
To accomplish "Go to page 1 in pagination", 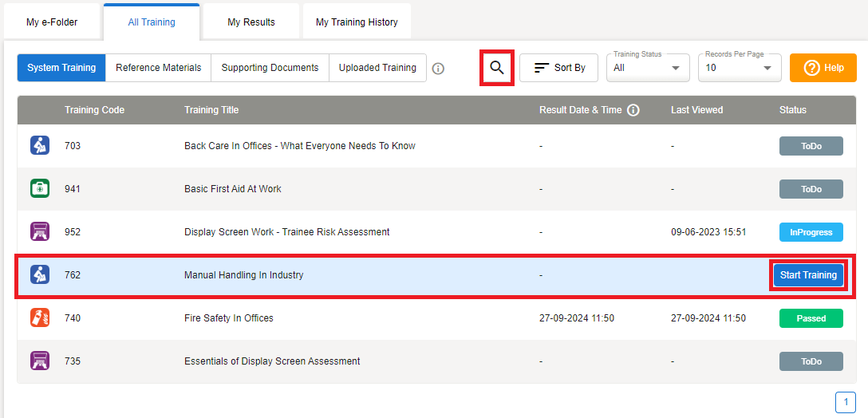I will click(x=846, y=403).
